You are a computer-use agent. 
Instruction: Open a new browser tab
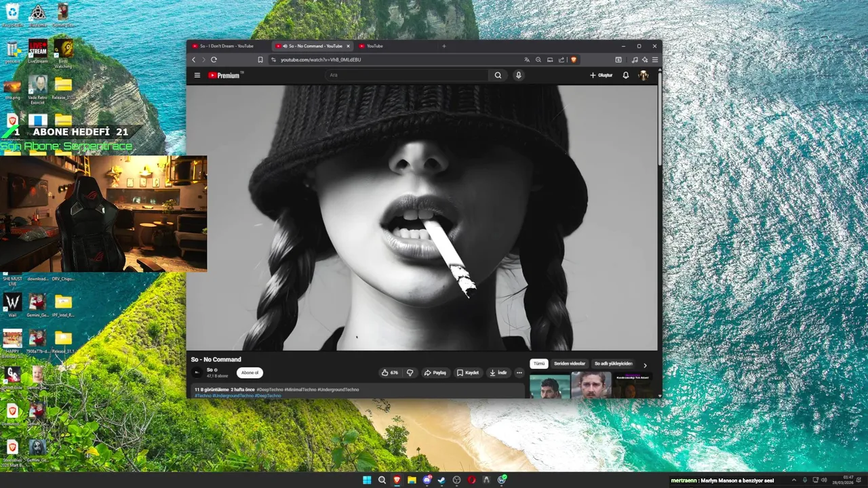coord(444,46)
